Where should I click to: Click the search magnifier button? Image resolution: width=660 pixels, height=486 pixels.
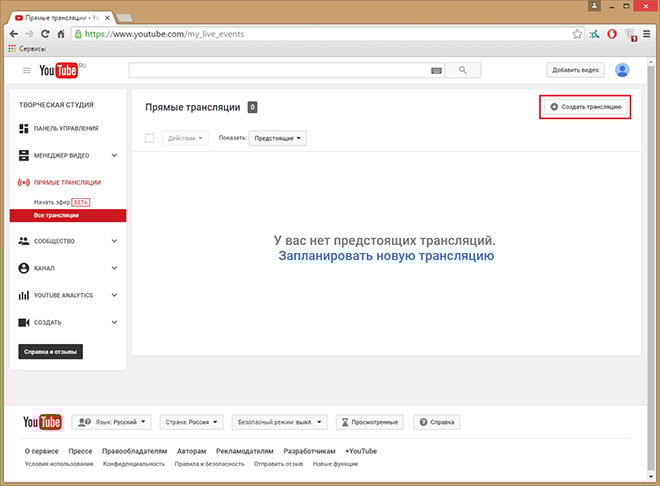pyautogui.click(x=463, y=70)
